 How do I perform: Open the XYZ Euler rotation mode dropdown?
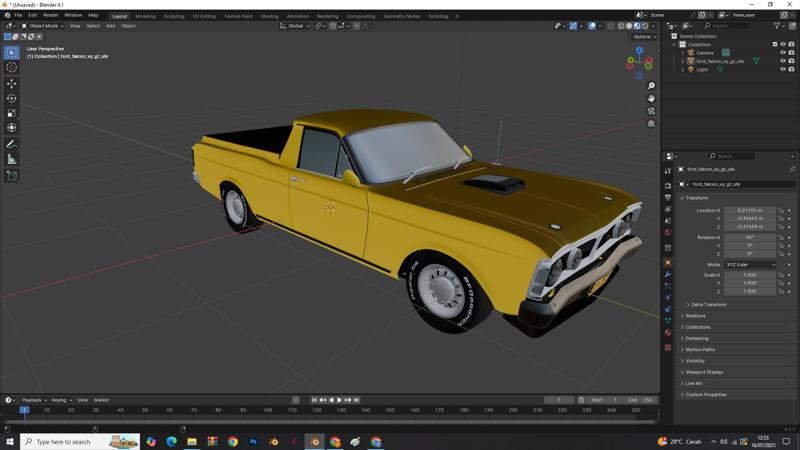[751, 265]
